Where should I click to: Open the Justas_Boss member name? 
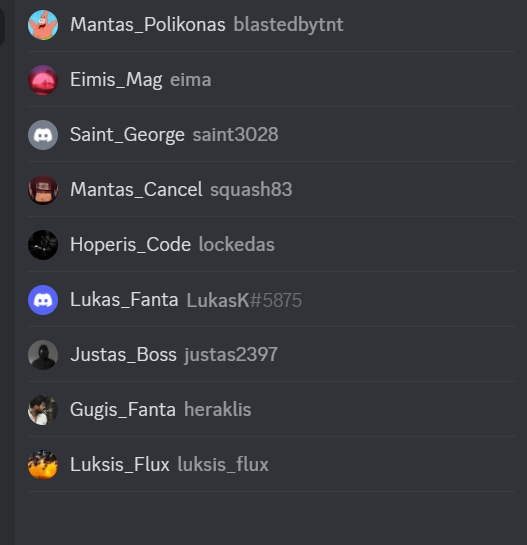pos(123,355)
